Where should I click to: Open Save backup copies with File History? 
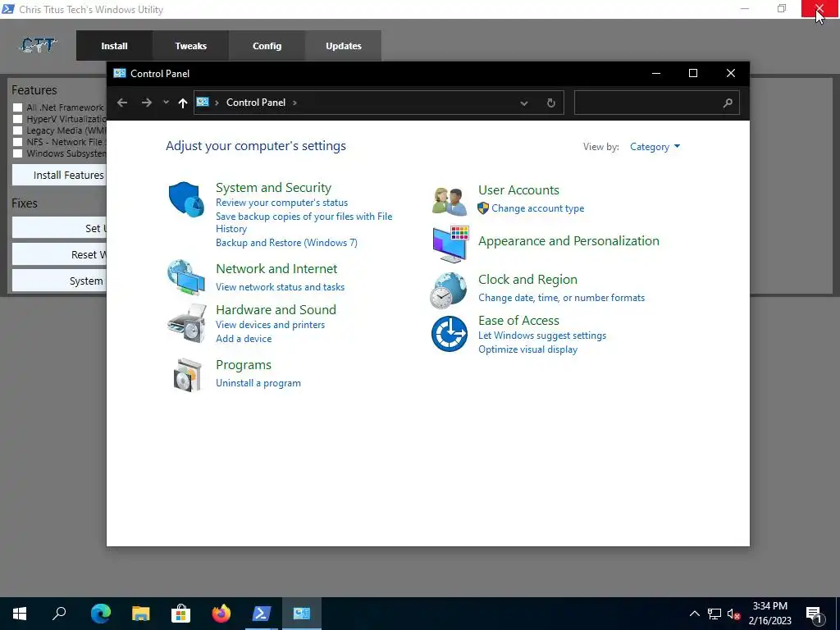pyautogui.click(x=304, y=222)
